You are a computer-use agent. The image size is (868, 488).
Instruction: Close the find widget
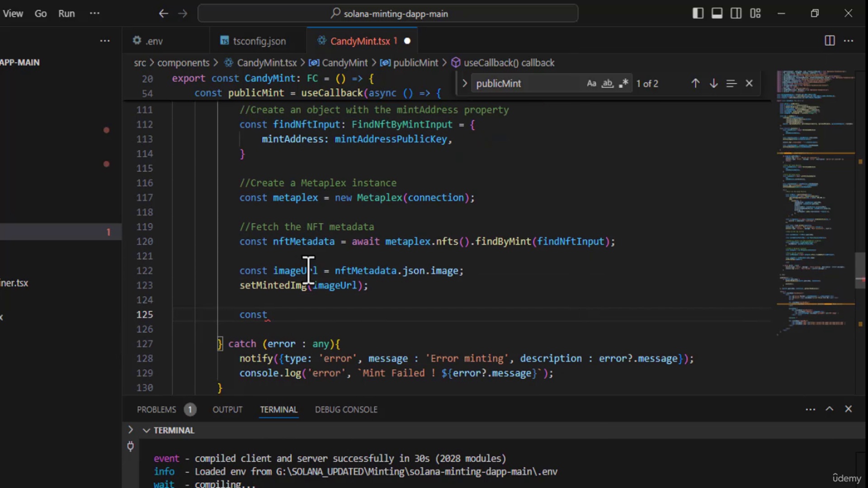tap(749, 84)
